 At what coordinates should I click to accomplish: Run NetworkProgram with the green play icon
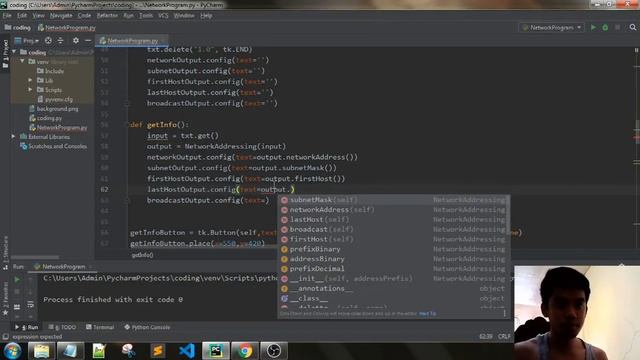[x=593, y=27]
